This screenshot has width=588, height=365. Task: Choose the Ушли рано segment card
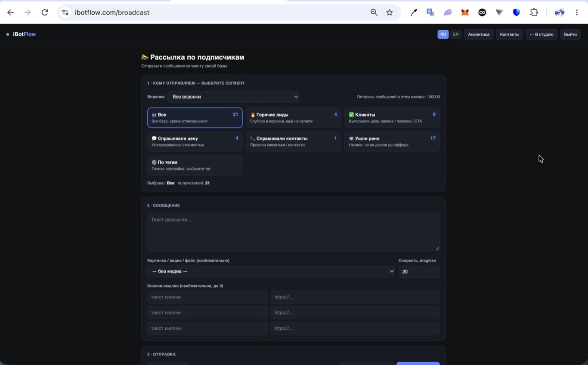click(x=392, y=141)
